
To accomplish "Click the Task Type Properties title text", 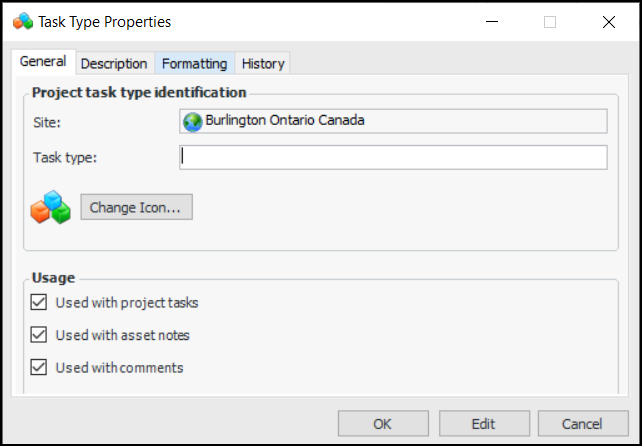I will [x=105, y=21].
